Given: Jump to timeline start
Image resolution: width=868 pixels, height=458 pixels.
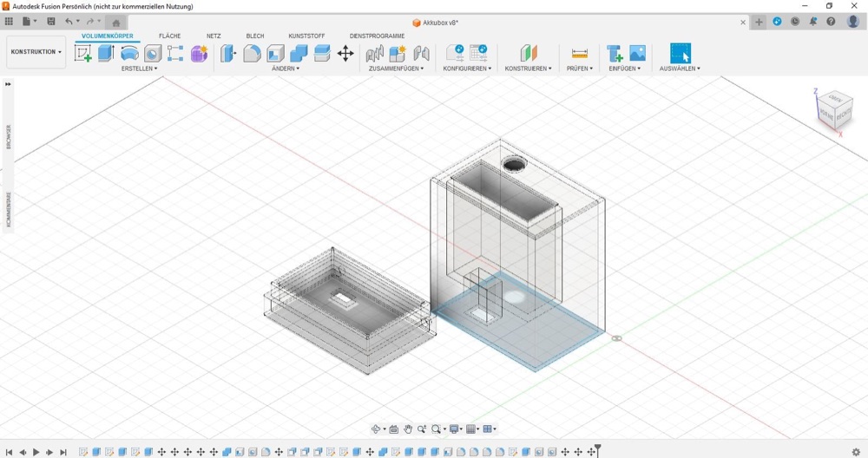Looking at the screenshot, I should click(x=9, y=452).
